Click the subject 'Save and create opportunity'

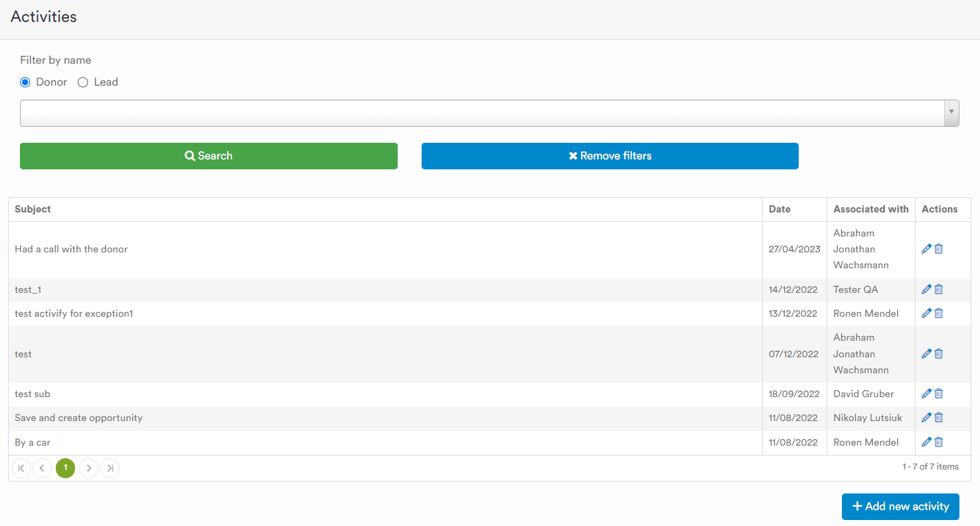[x=78, y=418]
